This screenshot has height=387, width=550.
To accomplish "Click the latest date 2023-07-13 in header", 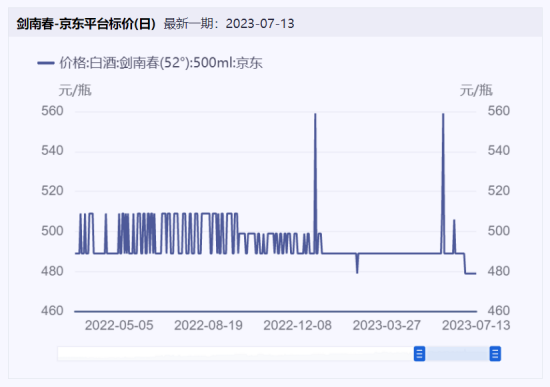I will pos(260,24).
